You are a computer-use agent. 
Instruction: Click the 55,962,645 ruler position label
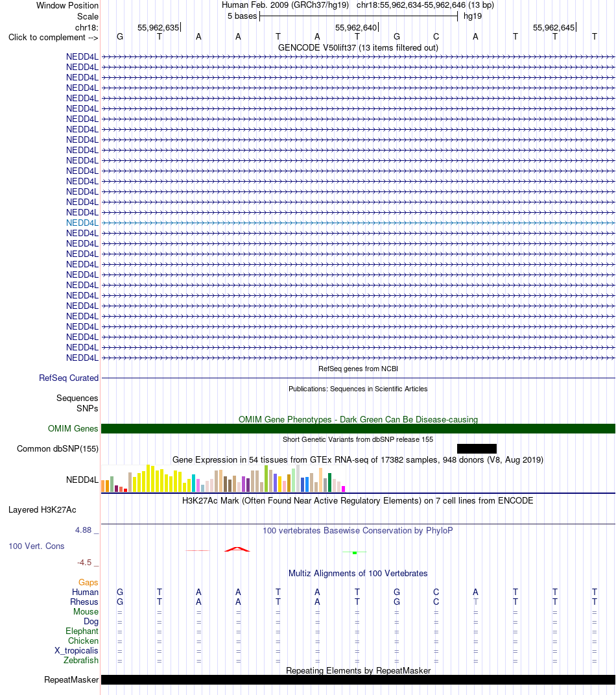click(554, 27)
